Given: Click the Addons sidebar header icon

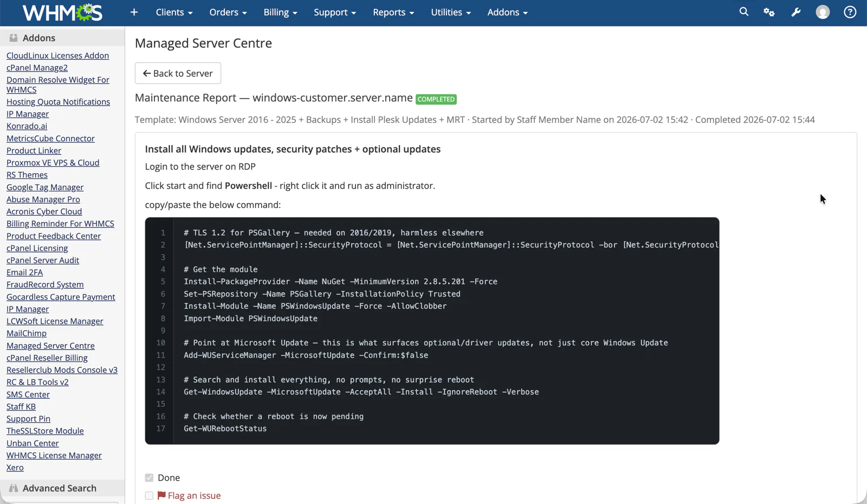Looking at the screenshot, I should [14, 38].
